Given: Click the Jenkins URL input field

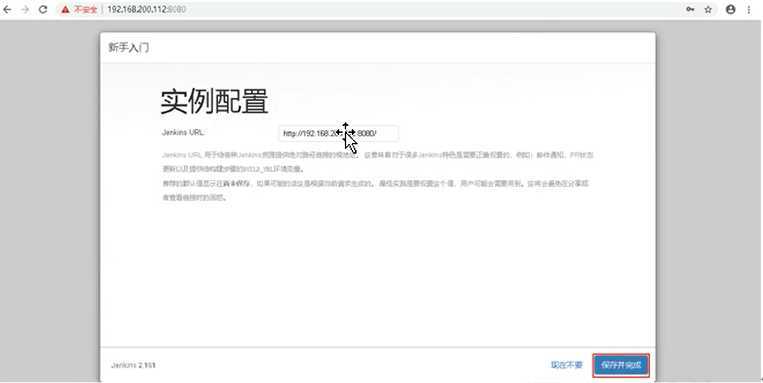Looking at the screenshot, I should click(339, 133).
